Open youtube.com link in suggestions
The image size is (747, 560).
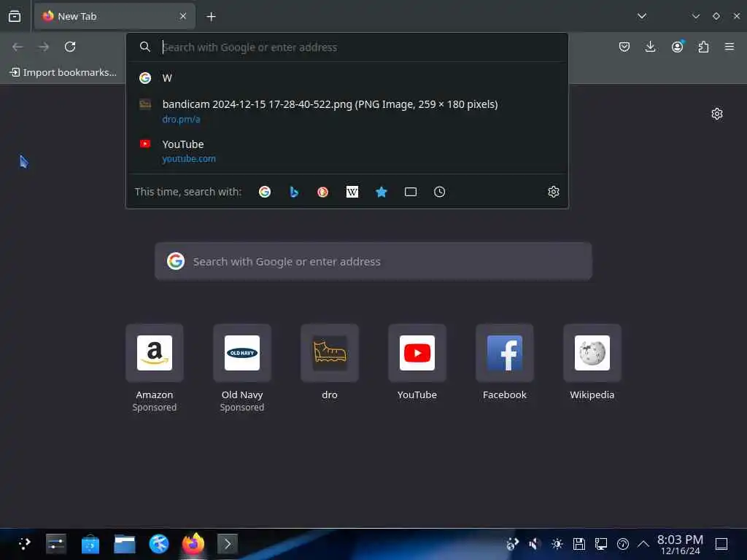click(x=189, y=158)
